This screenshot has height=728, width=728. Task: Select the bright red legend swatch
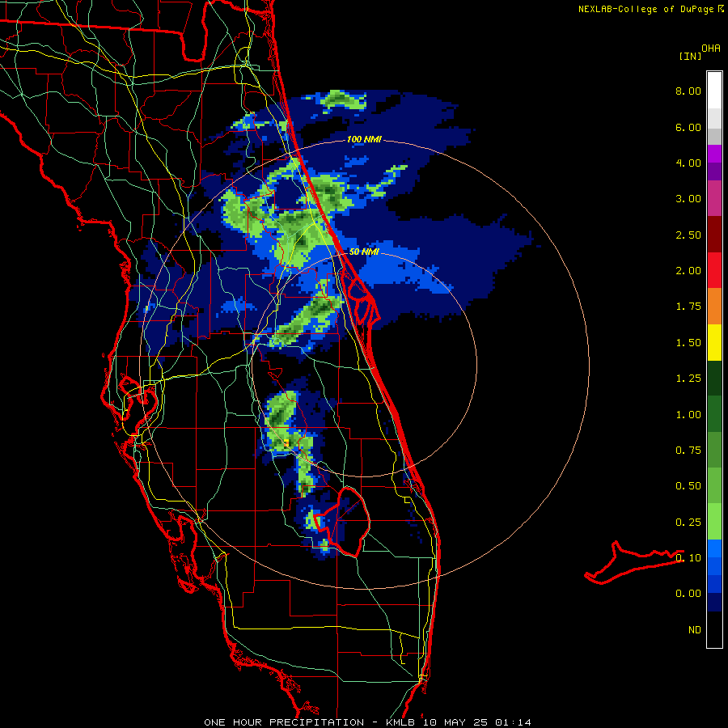click(x=714, y=270)
